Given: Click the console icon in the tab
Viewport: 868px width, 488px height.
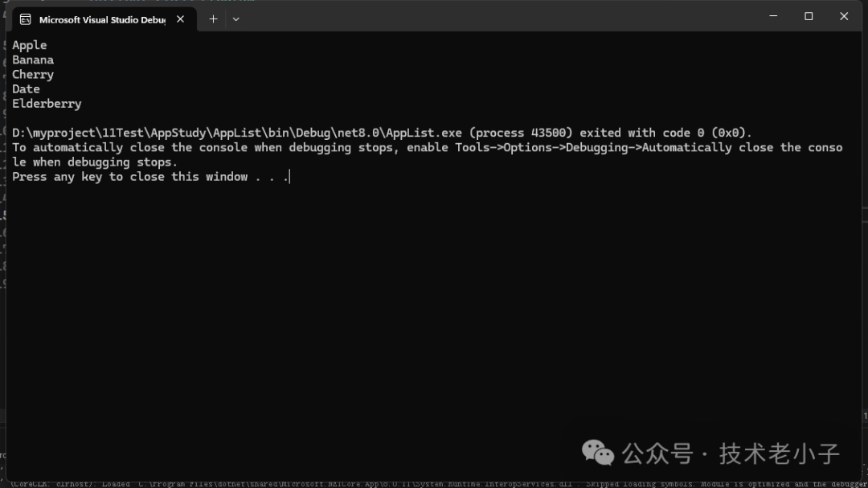Looking at the screenshot, I should pyautogui.click(x=26, y=19).
